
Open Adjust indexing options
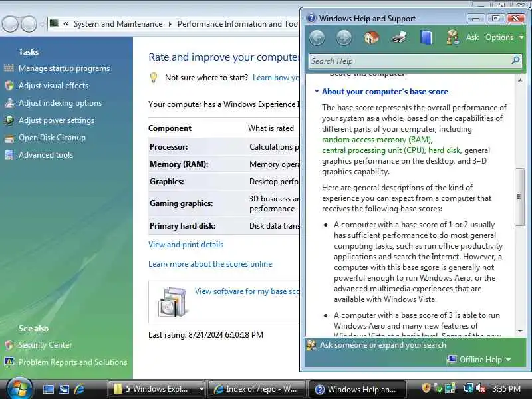coord(60,103)
